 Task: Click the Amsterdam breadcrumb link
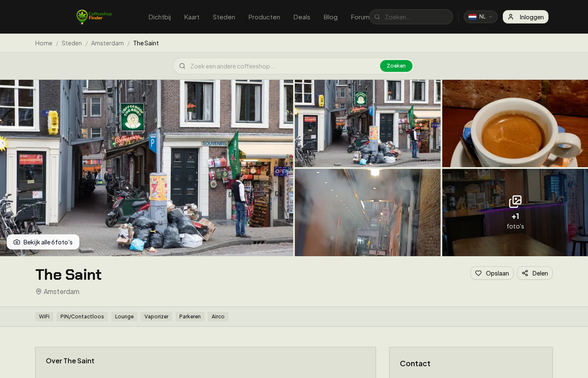(x=108, y=43)
